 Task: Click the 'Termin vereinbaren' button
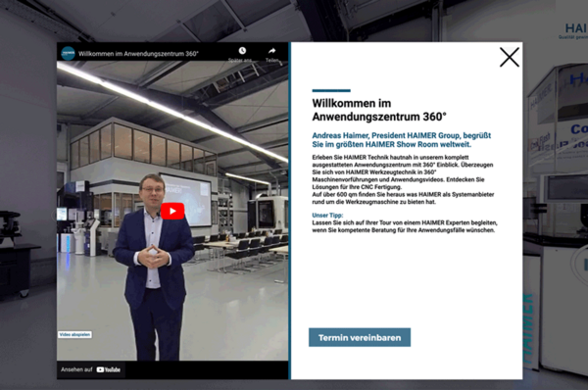pos(360,337)
